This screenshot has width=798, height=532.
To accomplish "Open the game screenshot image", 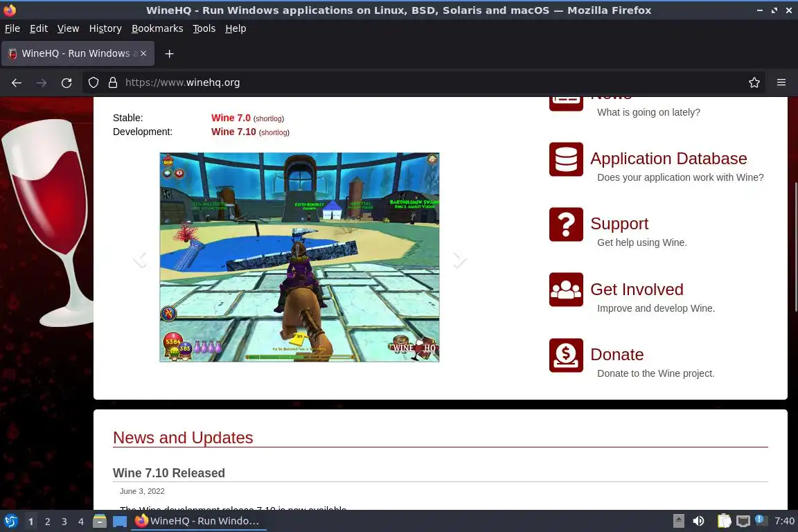I will click(299, 257).
